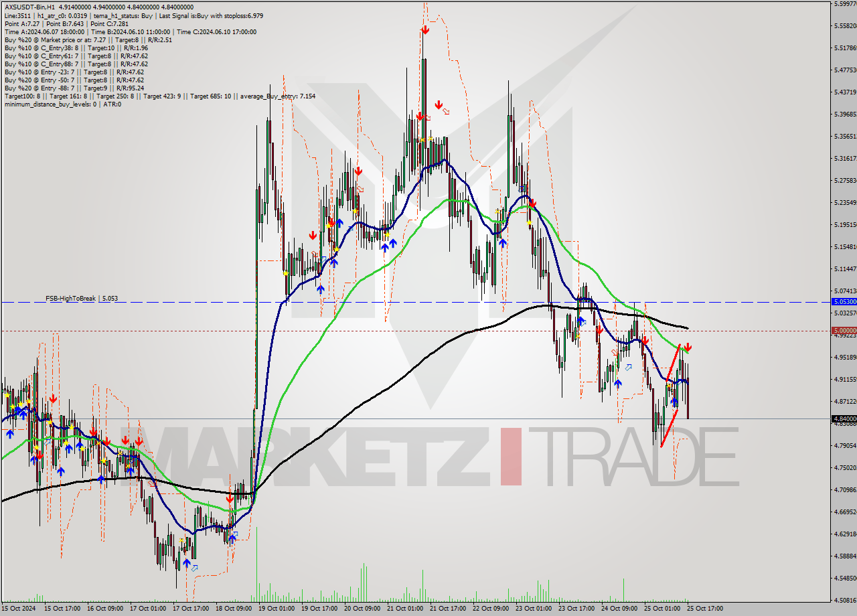Click the 4.7502 price axis label
This screenshot has width=857, height=616.
845,468
